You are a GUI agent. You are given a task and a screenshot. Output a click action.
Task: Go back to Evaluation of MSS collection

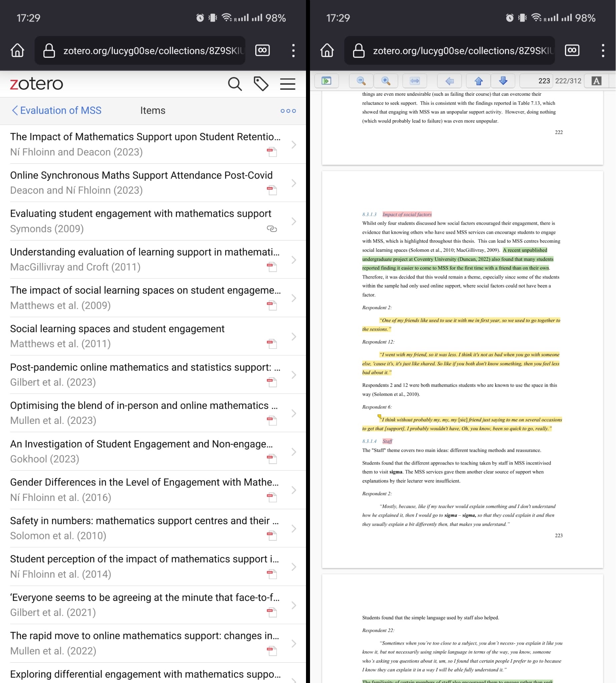point(56,111)
